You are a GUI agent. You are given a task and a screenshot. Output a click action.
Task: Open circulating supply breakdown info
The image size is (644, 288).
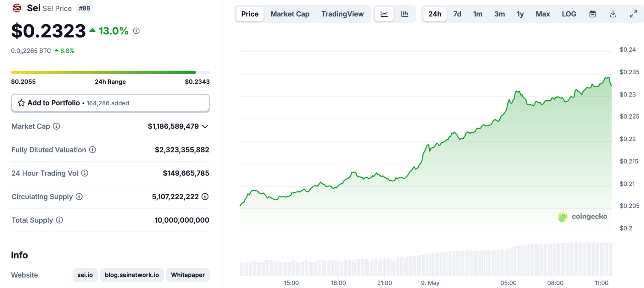pos(205,197)
